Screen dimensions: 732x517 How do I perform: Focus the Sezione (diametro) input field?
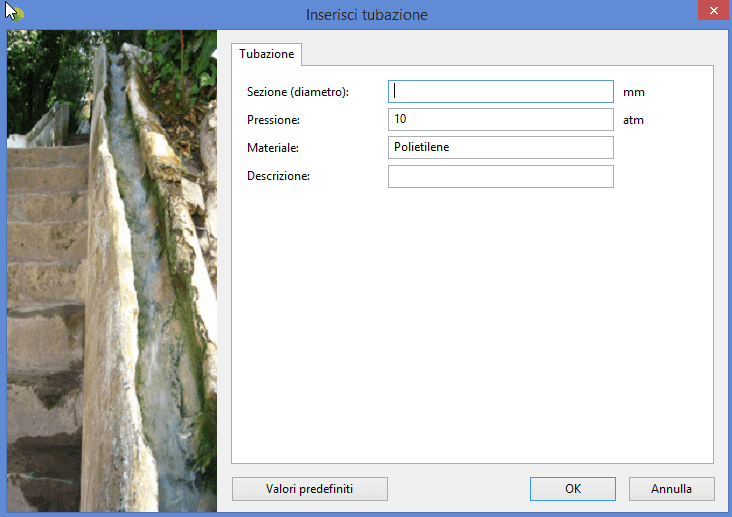pyautogui.click(x=500, y=92)
